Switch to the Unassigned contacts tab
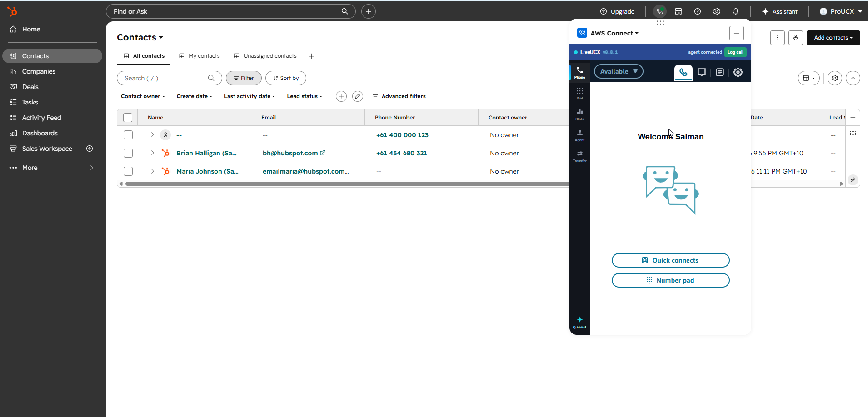The width and height of the screenshot is (868, 417). click(265, 56)
